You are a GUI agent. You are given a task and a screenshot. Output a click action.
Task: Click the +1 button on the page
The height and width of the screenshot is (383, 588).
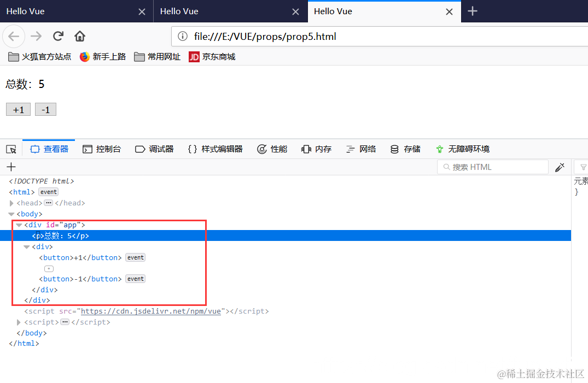pos(19,109)
